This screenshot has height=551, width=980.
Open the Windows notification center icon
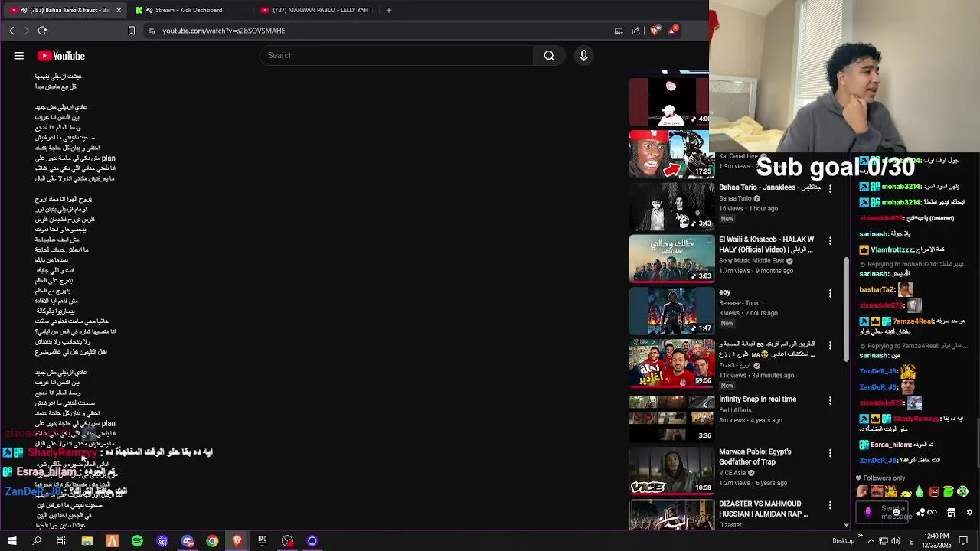coord(963,541)
